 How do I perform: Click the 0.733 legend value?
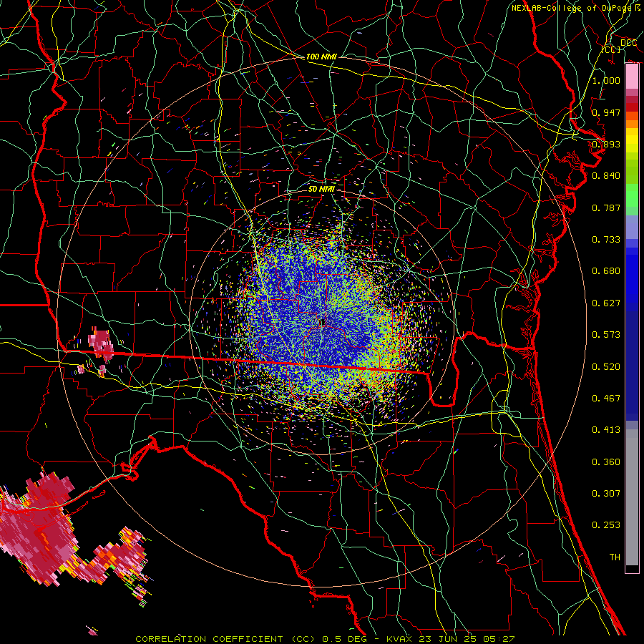(x=606, y=240)
